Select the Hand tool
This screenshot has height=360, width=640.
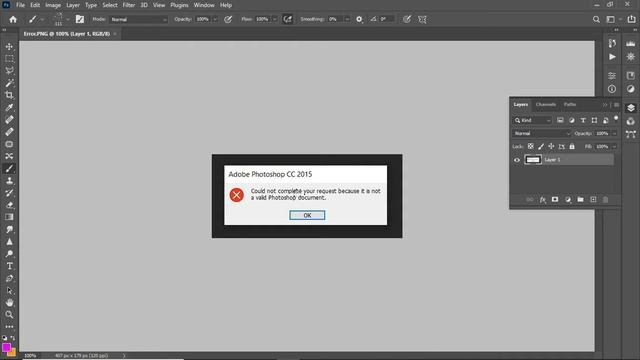pyautogui.click(x=9, y=302)
